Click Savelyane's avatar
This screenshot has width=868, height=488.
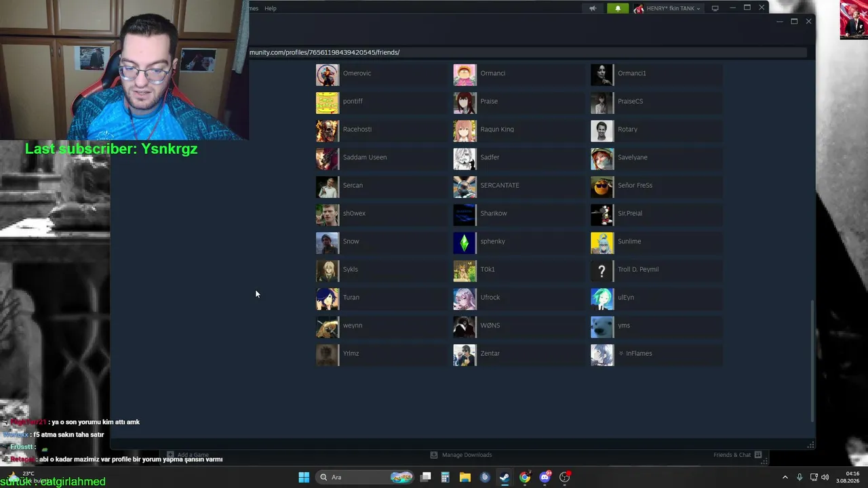[x=602, y=158]
